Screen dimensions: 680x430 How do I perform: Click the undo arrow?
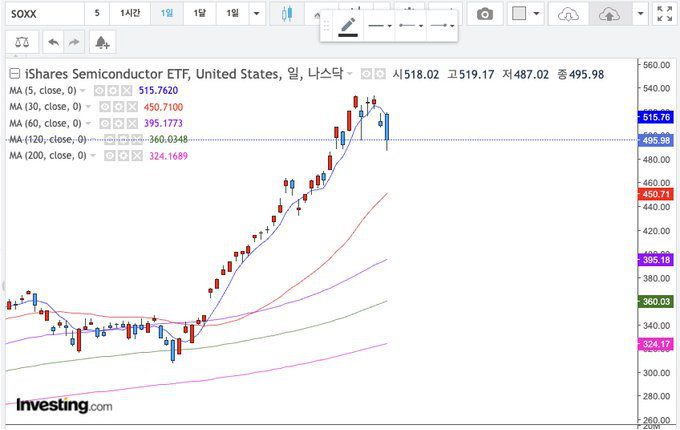(x=53, y=42)
